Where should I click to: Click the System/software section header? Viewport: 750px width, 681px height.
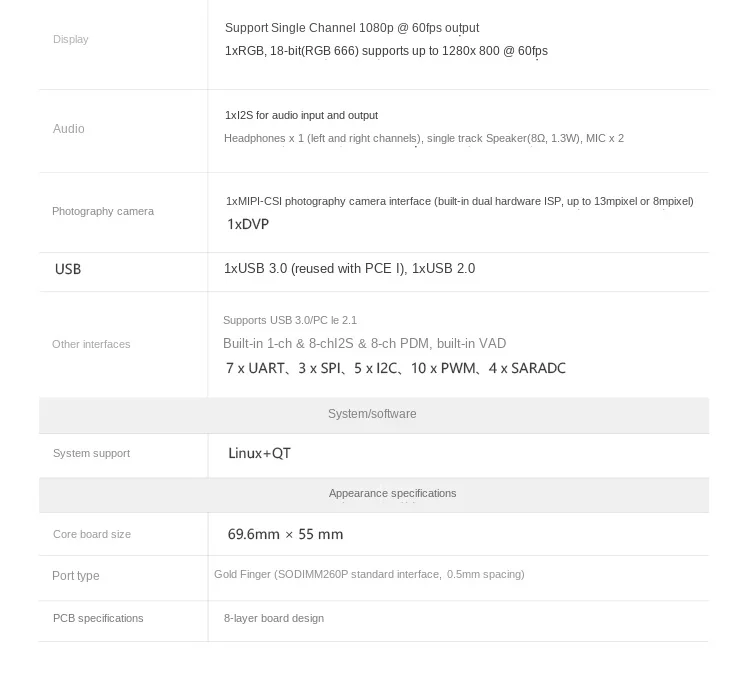(372, 414)
